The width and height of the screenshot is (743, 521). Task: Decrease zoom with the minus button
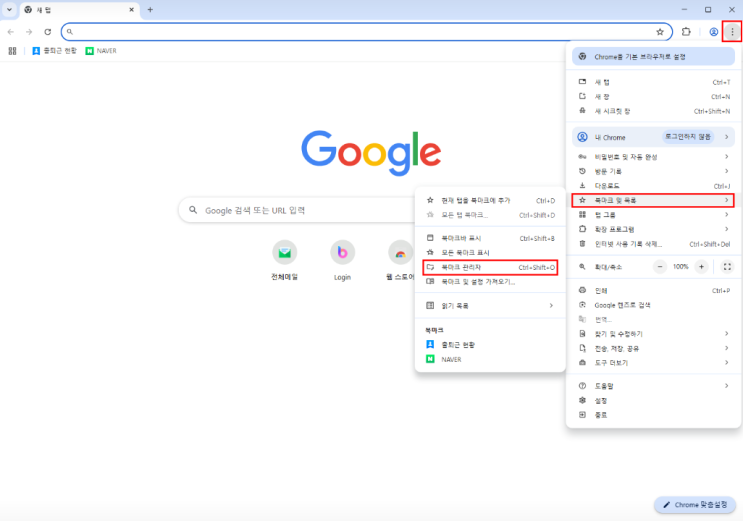660,267
